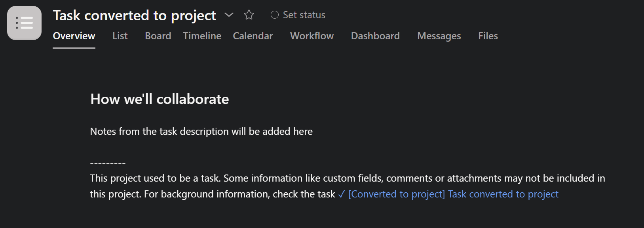Open the Calendar tab

(253, 36)
